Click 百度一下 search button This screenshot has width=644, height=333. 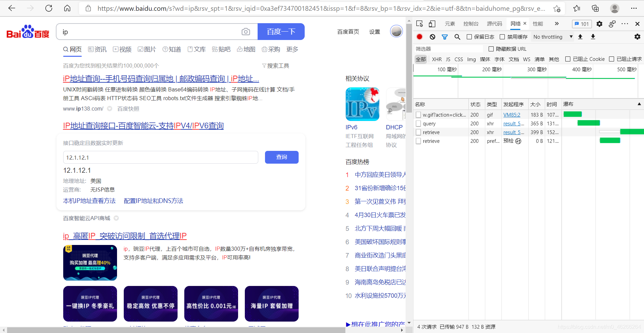281,32
